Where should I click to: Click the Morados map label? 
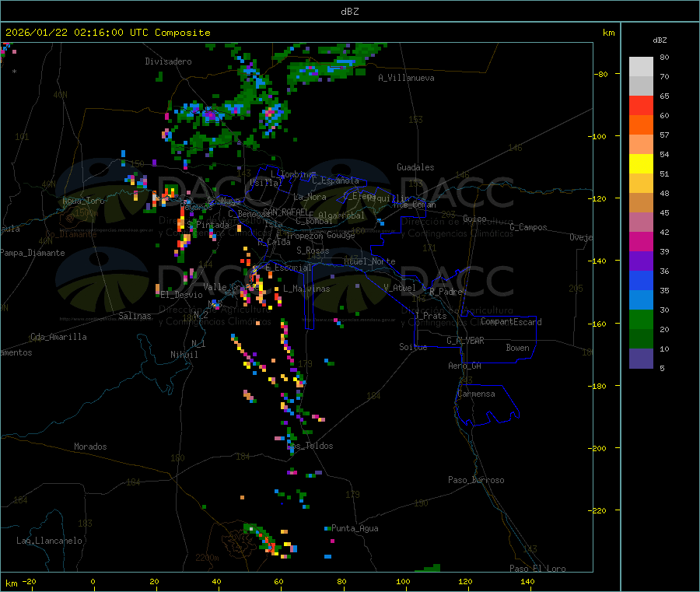(90, 447)
